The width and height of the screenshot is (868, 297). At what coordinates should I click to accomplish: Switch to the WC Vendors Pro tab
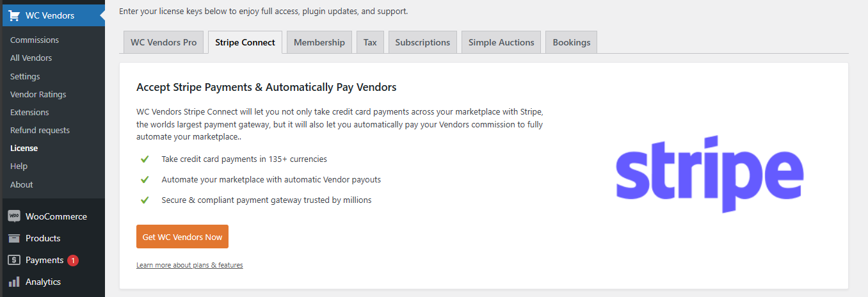coord(164,42)
